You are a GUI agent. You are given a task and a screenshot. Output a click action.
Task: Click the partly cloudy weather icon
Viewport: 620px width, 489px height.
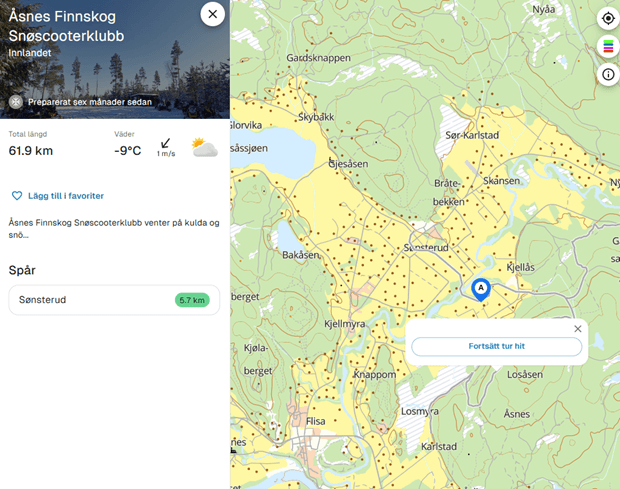click(204, 149)
